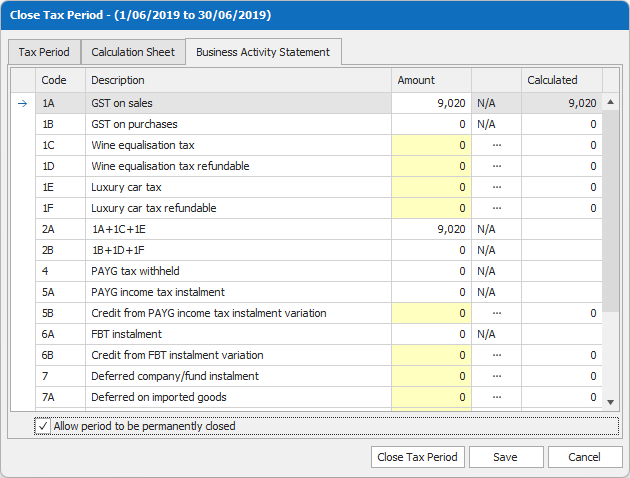Click ellipsis for FBT instalment variation credit
Viewport: 630px width, 478px height.
(x=496, y=355)
